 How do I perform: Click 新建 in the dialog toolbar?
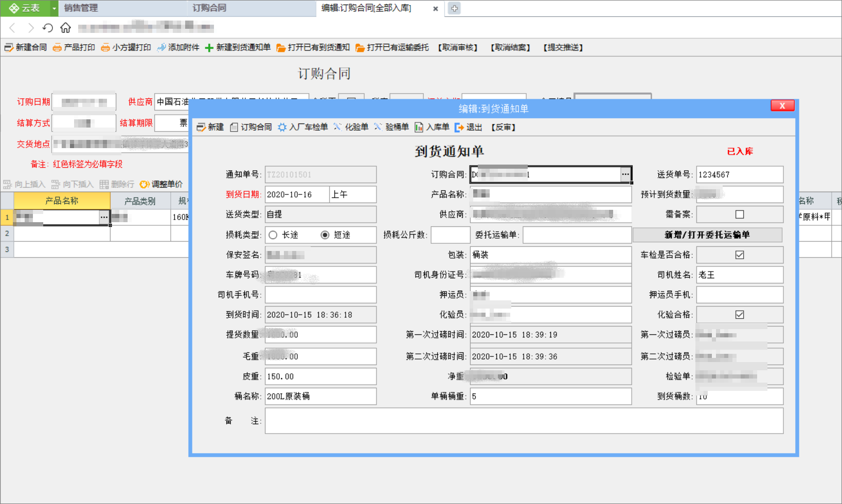(210, 127)
